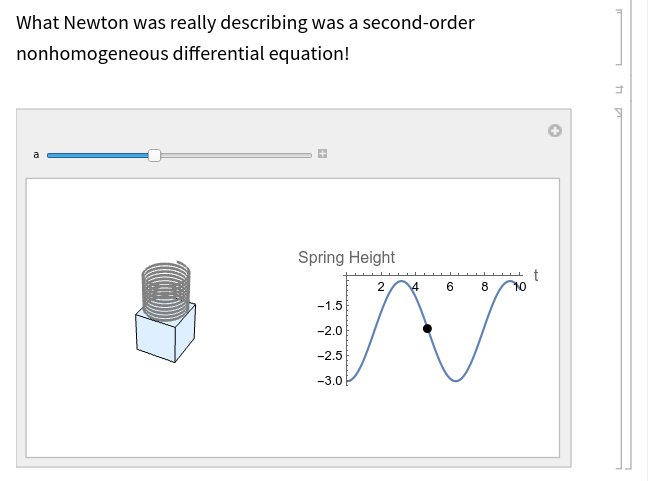The width and height of the screenshot is (648, 481).
Task: Click in the nonhomogeneous differential equation text line
Action: pos(183,54)
